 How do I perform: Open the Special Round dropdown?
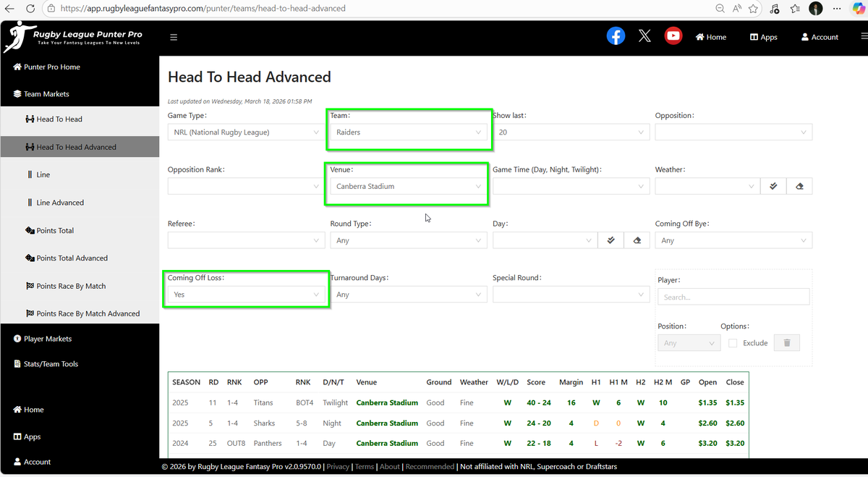(x=571, y=295)
